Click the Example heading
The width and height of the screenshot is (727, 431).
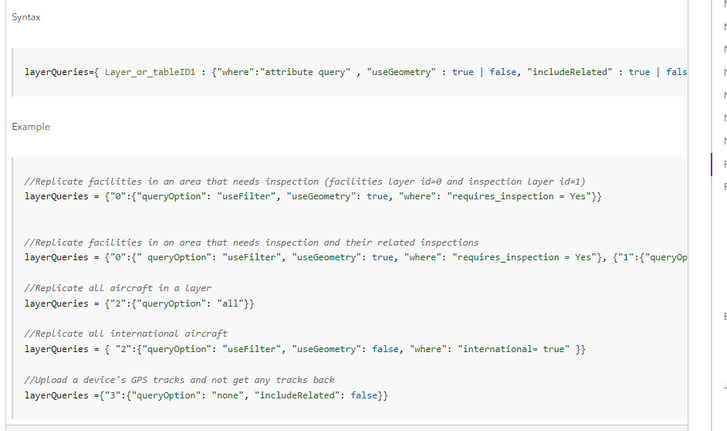(x=30, y=127)
